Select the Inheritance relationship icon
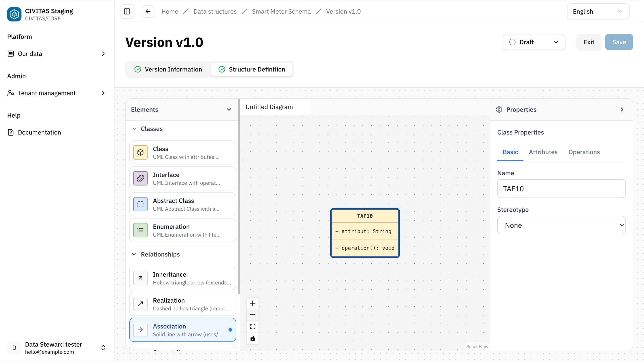 (140, 278)
